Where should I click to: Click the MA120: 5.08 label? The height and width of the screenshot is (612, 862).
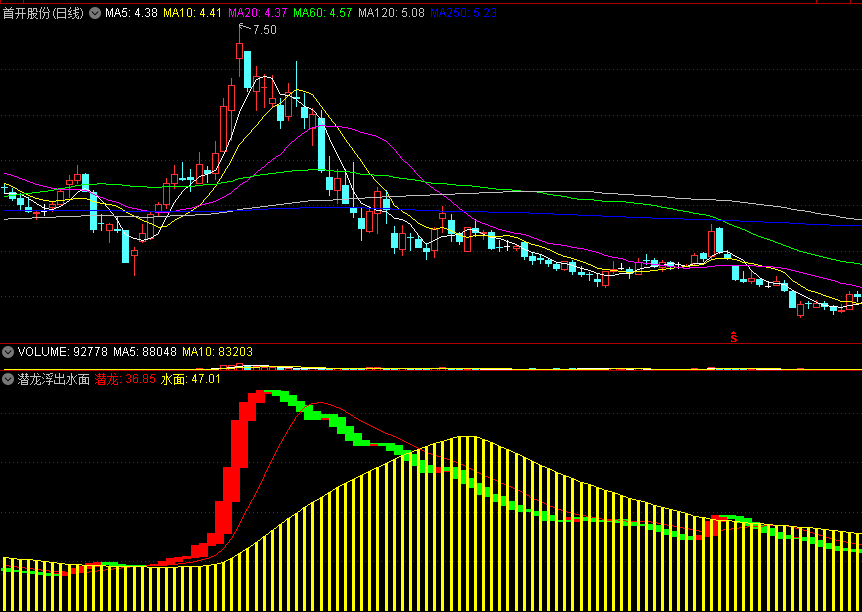coord(391,13)
